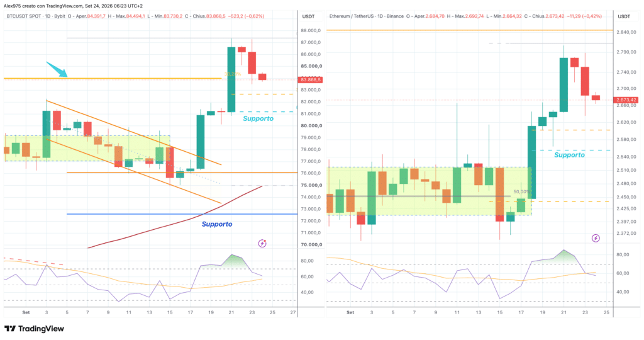Click the BTC min value 83.730,2
The image size is (644, 340).
(173, 16)
